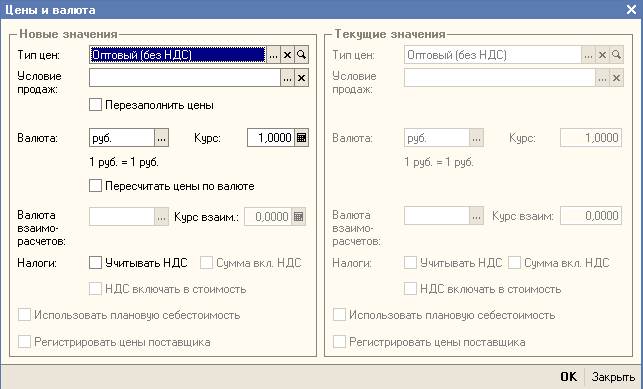Toggle Регистрировать цены поставщика in Новые значения
This screenshot has width=643, height=389.
point(24,341)
